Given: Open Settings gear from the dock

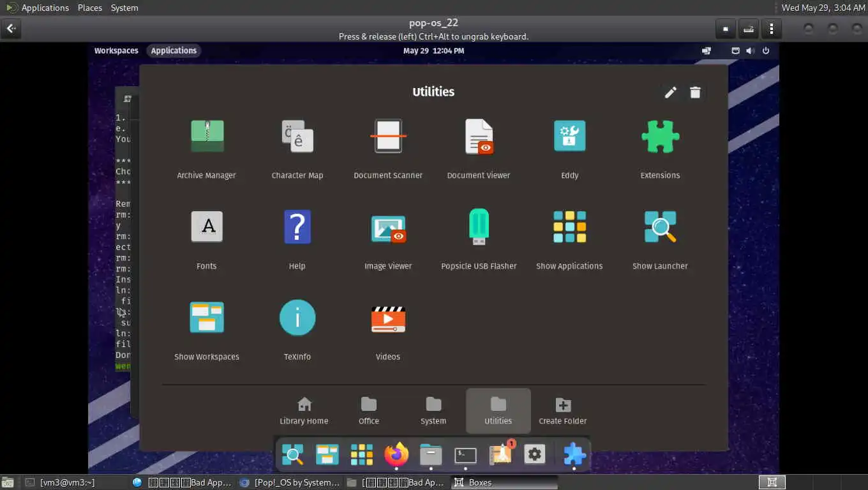Looking at the screenshot, I should 535,455.
